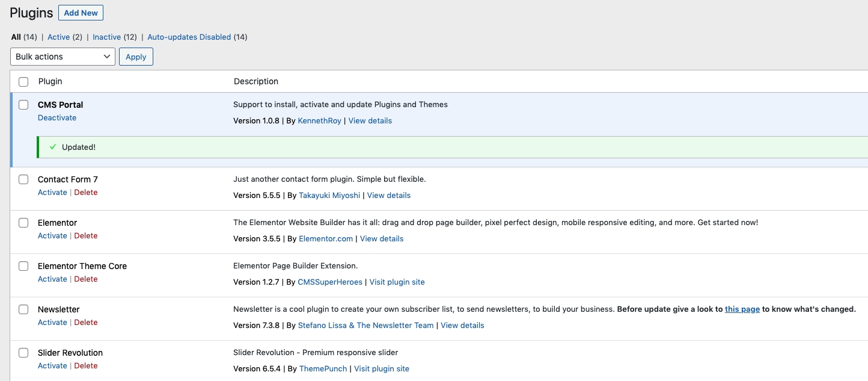Select the Contact Form 7 checkbox
The image size is (868, 381).
click(23, 179)
